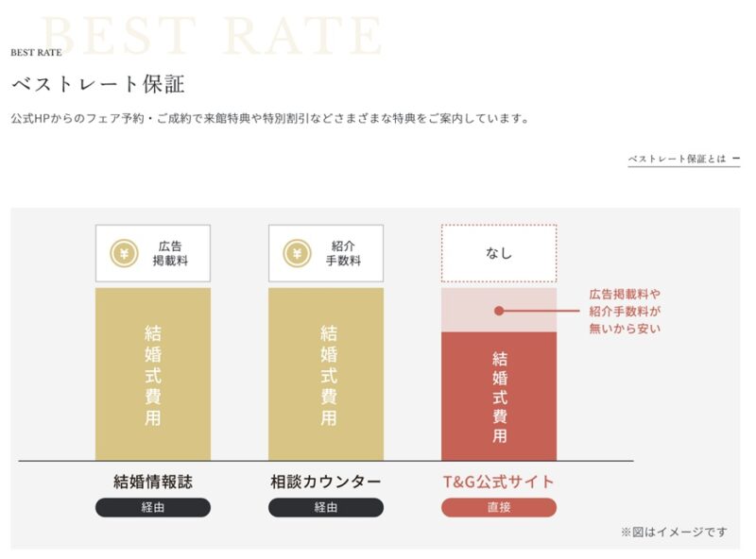The width and height of the screenshot is (756, 559).
Task: Click the red 広告掲載料や紹介手数料が無いから安い note
Action: tap(625, 312)
